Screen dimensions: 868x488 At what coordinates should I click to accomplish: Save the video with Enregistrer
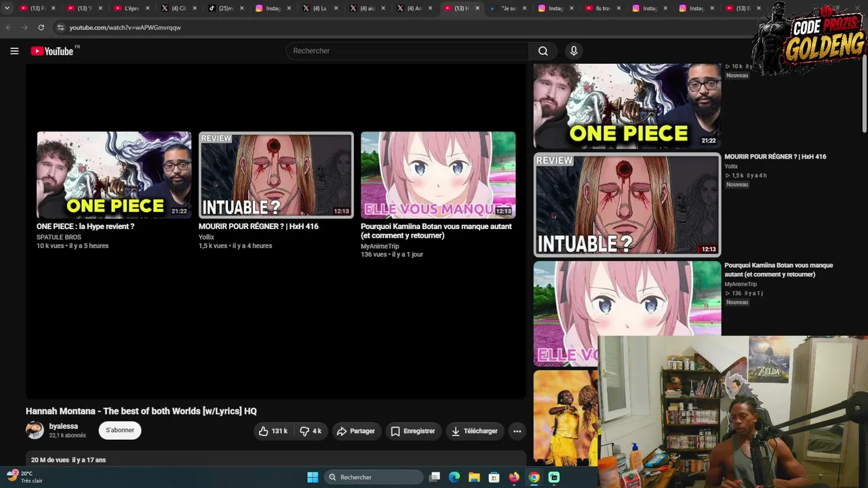click(x=413, y=431)
